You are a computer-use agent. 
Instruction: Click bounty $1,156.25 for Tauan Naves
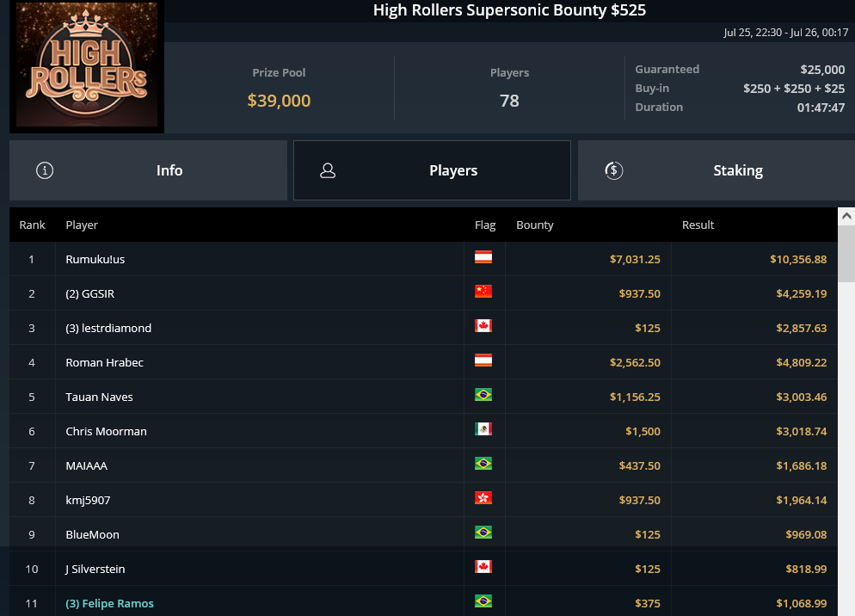pos(635,397)
